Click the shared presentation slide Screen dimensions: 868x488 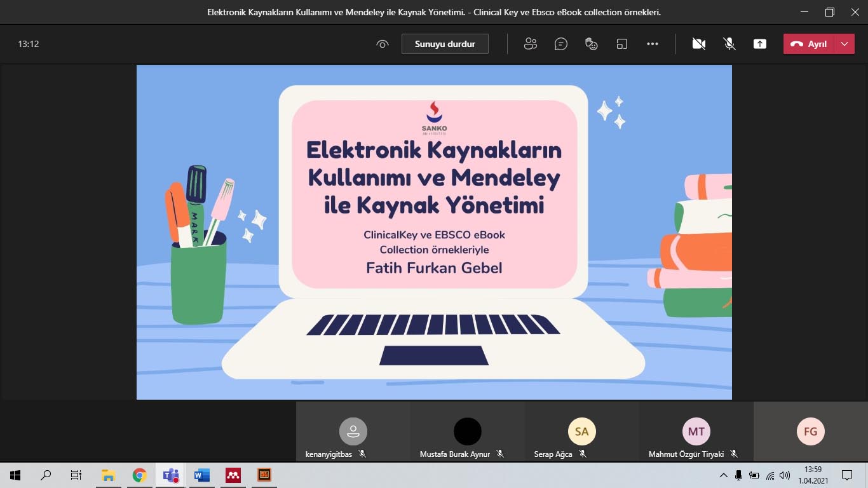point(434,232)
